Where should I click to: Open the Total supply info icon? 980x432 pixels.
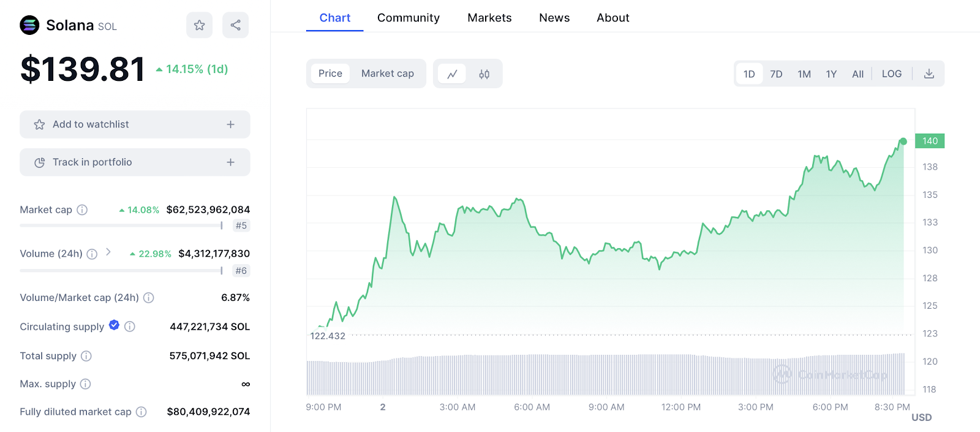pyautogui.click(x=86, y=356)
